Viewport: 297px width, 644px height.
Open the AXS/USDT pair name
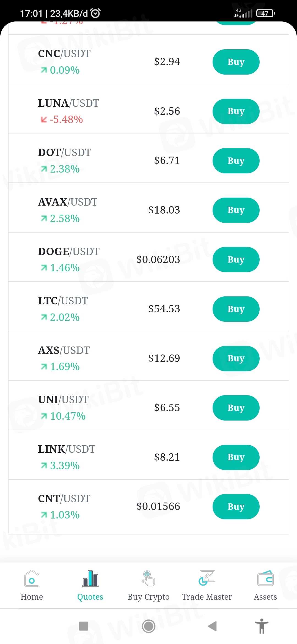click(x=64, y=350)
